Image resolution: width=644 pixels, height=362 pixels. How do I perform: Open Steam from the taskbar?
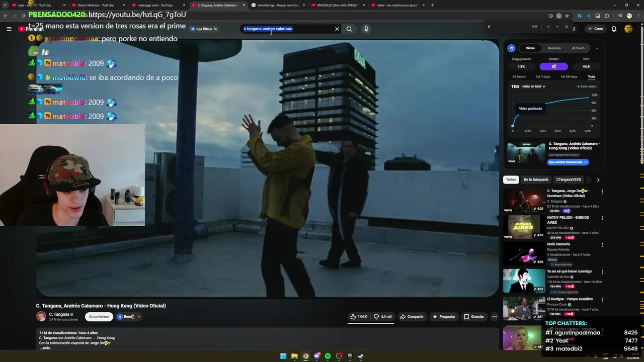[361, 356]
